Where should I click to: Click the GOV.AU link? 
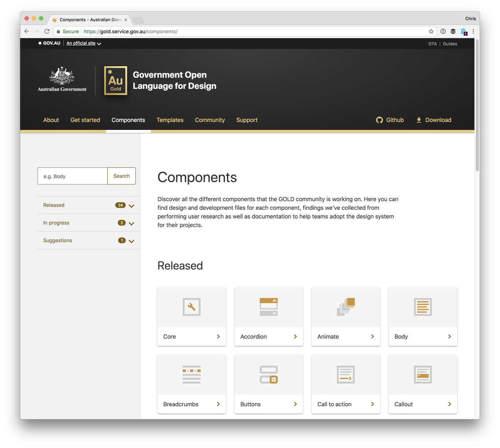(49, 43)
